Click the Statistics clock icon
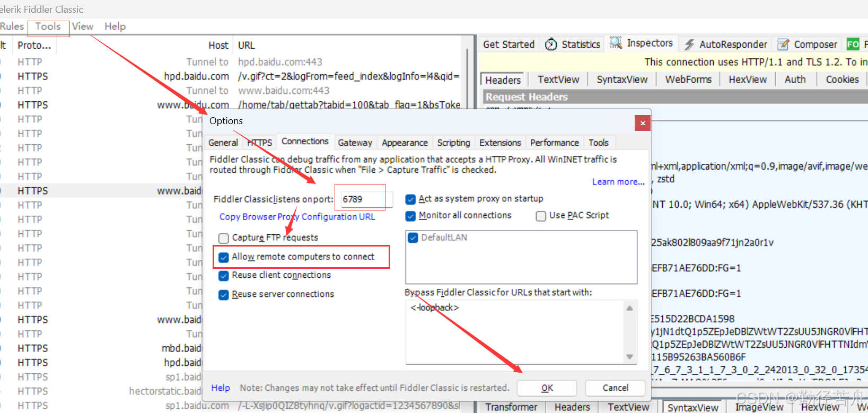The width and height of the screenshot is (868, 413). 551,45
